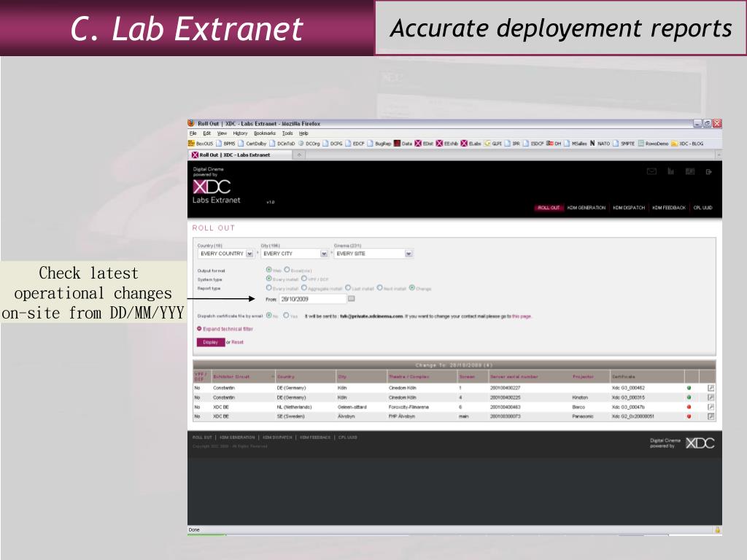Open calendar picker next to From date

pyautogui.click(x=352, y=298)
